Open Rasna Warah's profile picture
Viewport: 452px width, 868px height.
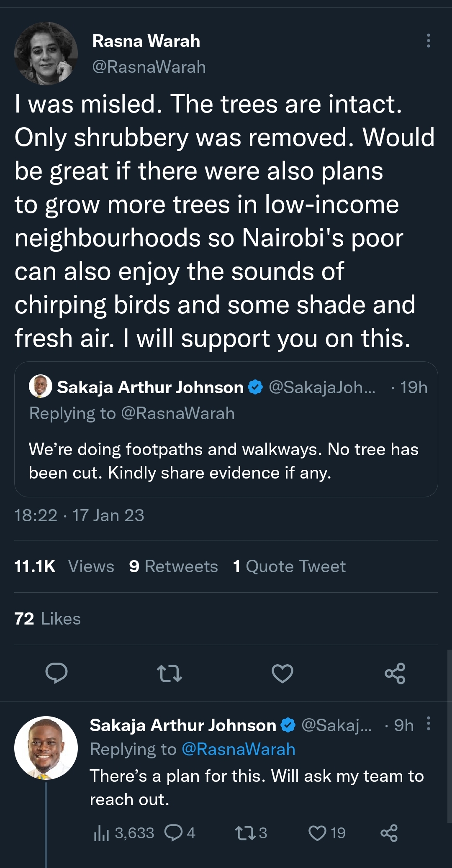[x=46, y=54]
